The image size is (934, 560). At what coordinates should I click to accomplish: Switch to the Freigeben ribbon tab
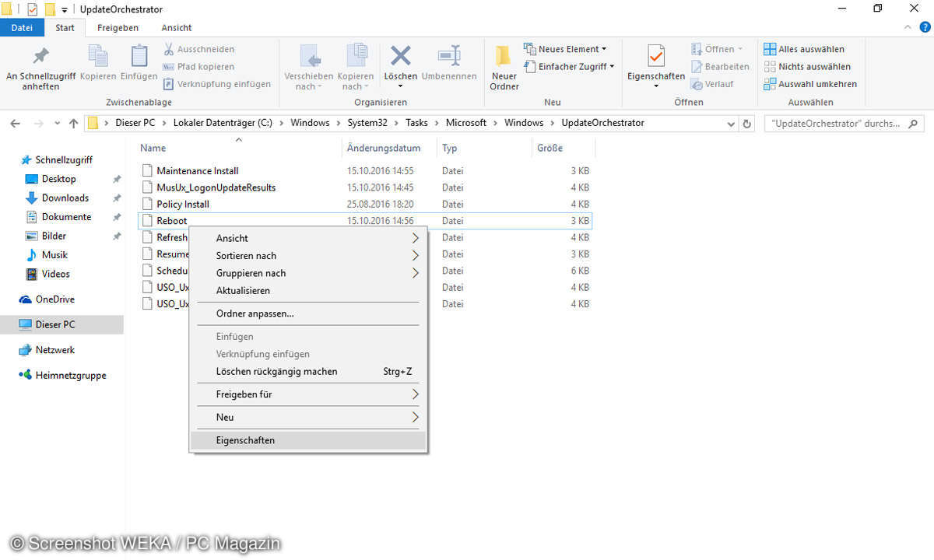pos(118,27)
